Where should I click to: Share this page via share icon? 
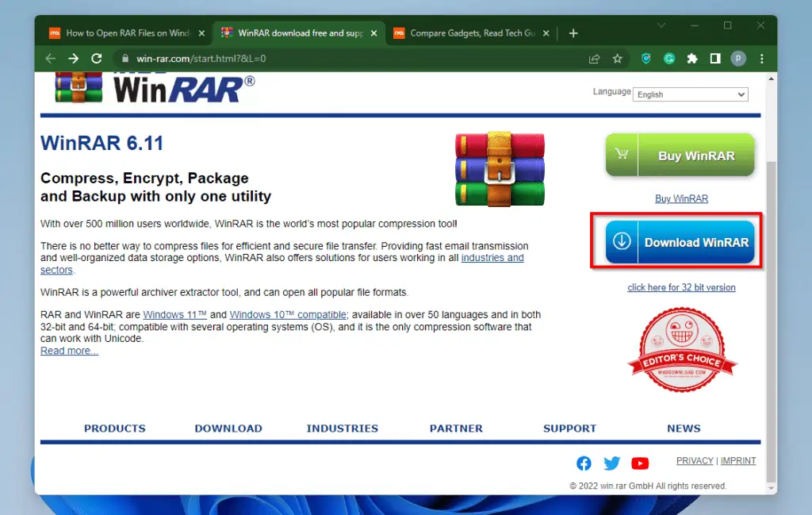594,59
